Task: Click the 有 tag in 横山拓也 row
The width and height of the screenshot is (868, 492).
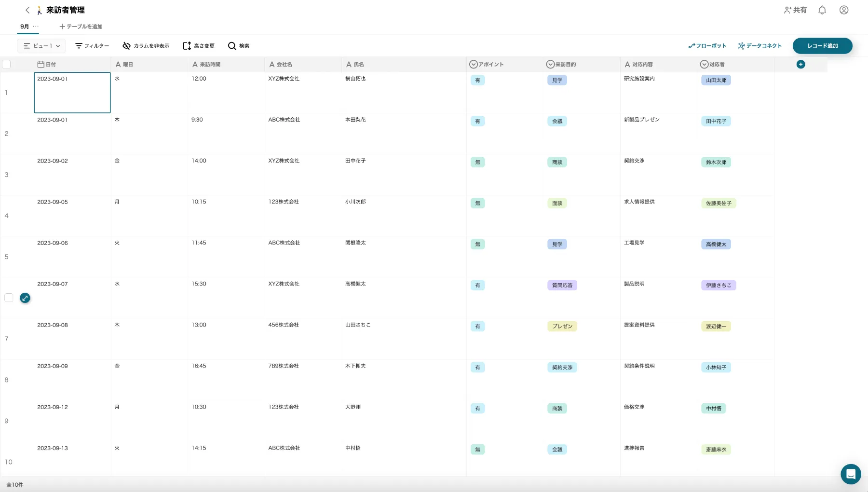Action: [478, 80]
